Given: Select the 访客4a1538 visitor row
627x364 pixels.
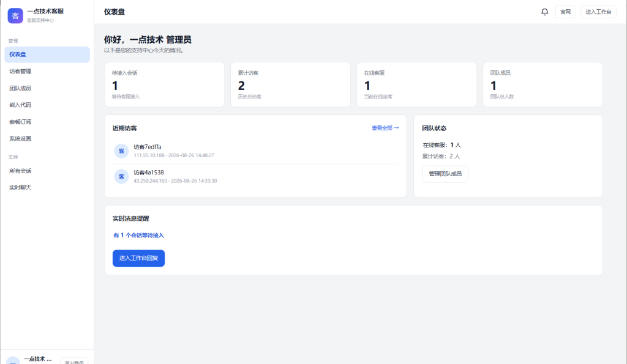Looking at the screenshot, I should (255, 177).
